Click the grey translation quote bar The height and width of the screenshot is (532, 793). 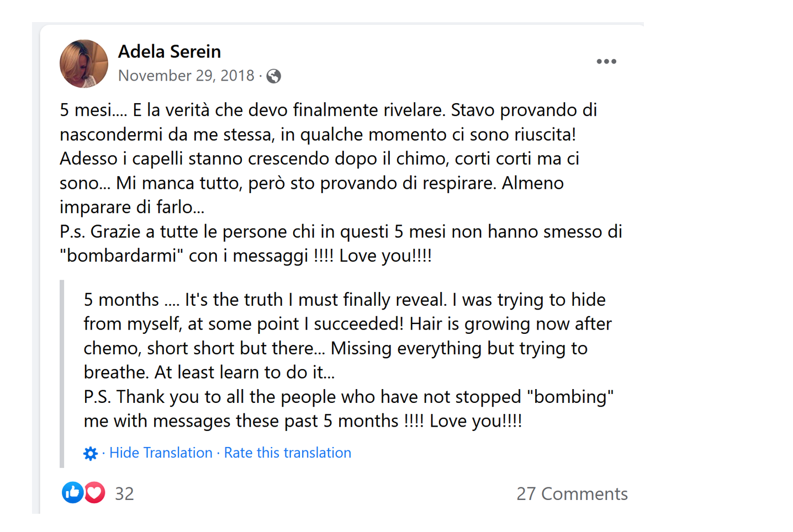click(x=62, y=374)
